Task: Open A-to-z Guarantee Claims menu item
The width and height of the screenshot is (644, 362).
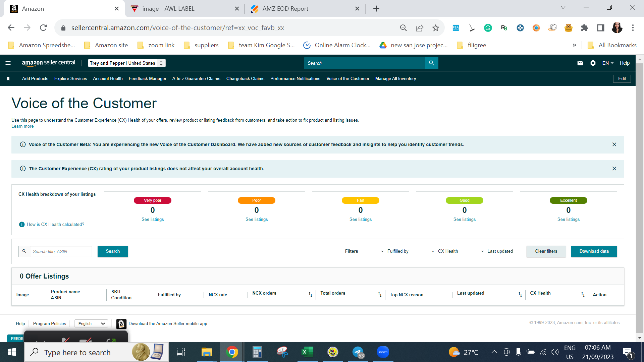Action: point(196,79)
